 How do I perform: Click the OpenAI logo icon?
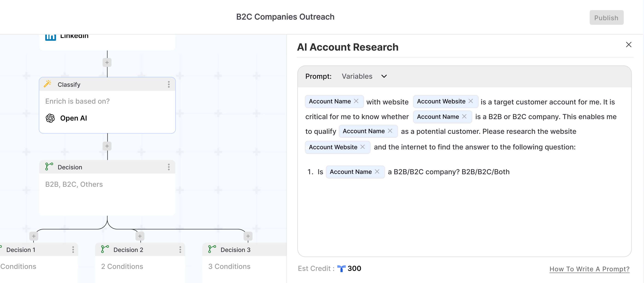pyautogui.click(x=50, y=118)
